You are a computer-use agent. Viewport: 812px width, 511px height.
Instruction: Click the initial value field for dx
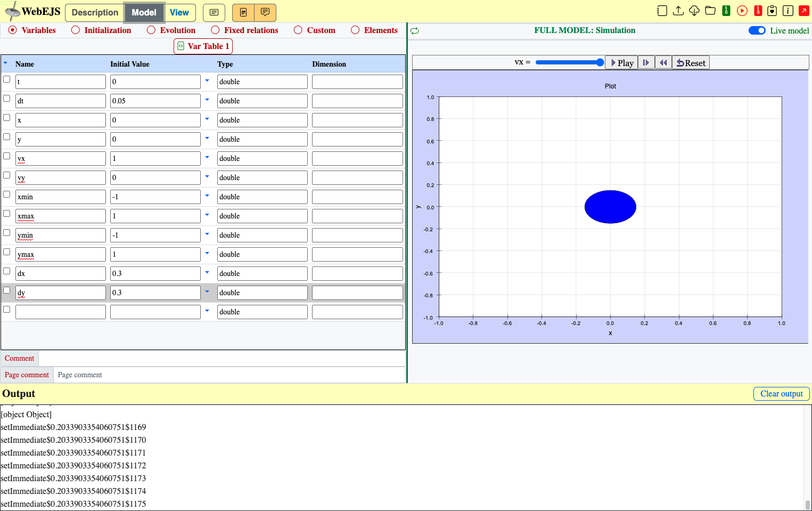[155, 273]
